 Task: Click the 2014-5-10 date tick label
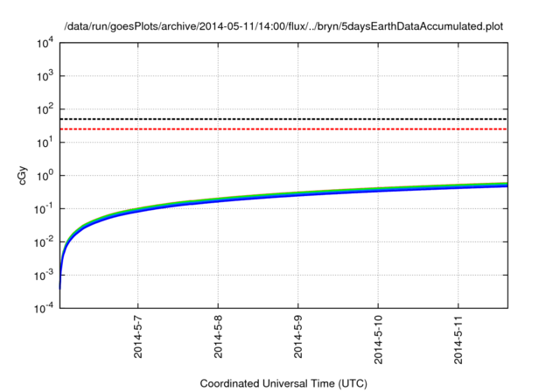point(378,339)
